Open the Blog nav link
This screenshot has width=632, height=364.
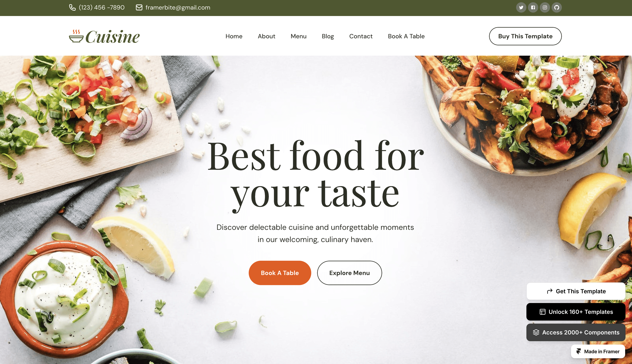point(327,36)
